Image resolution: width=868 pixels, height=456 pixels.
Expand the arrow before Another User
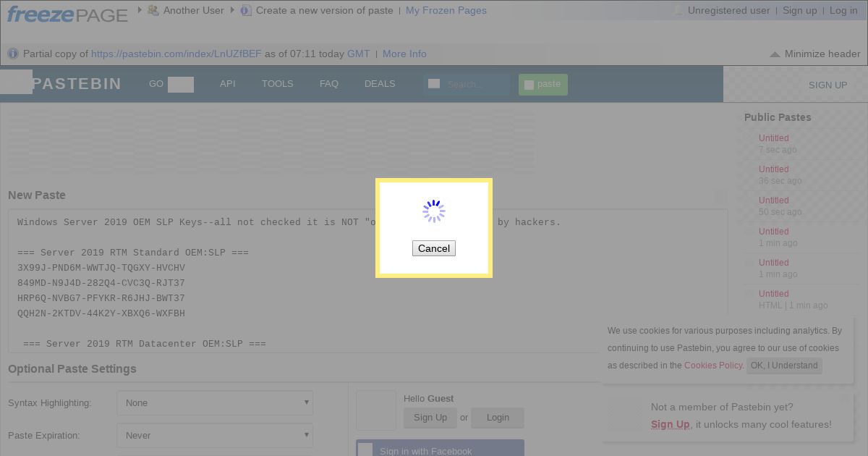pyautogui.click(x=140, y=10)
